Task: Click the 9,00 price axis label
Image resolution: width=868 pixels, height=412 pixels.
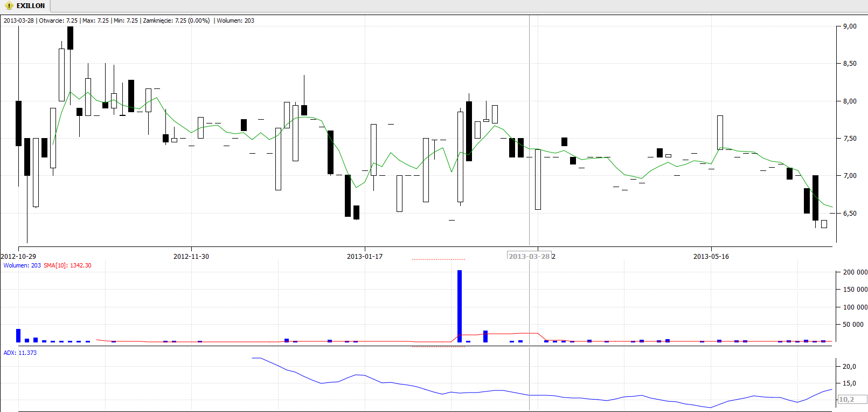Action: click(x=850, y=26)
